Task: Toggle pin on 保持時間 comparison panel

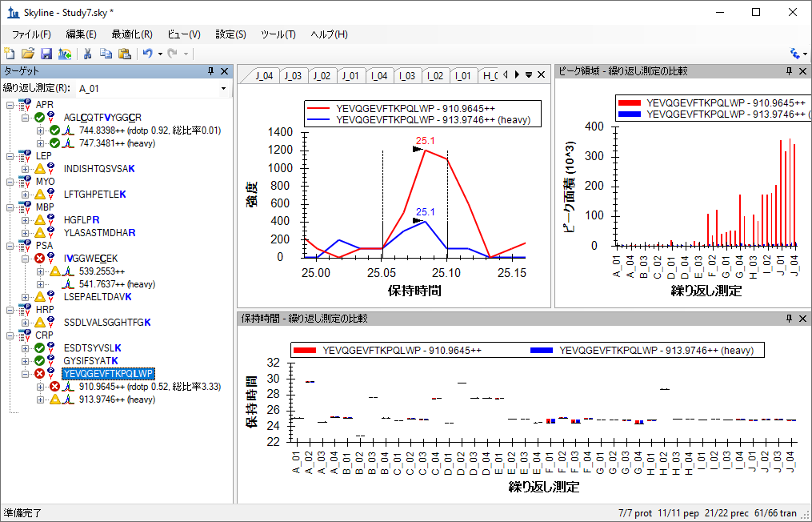Action: point(790,319)
